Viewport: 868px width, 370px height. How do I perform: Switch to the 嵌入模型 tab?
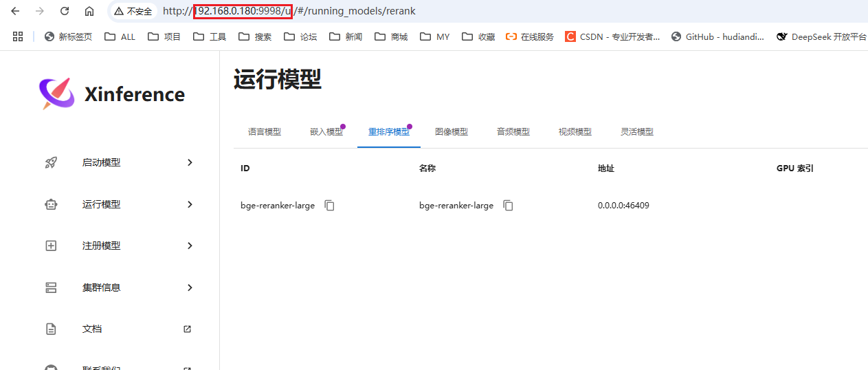tap(326, 132)
